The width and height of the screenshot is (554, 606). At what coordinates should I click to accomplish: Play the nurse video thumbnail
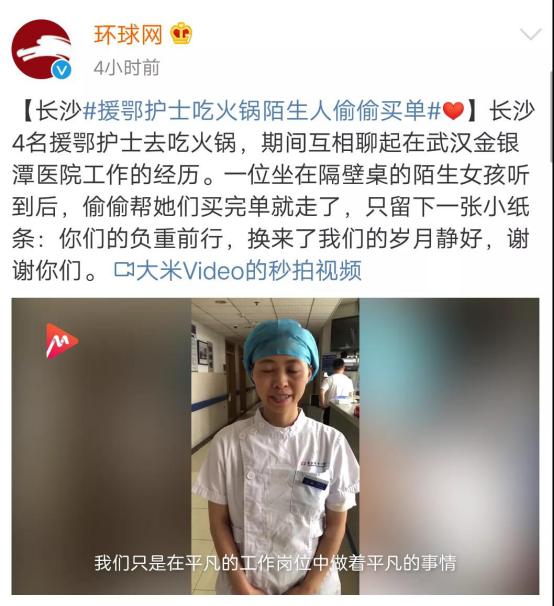point(275,446)
